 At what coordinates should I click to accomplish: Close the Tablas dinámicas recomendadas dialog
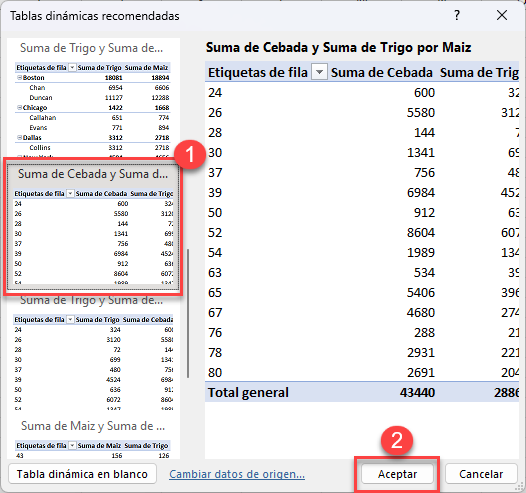(502, 15)
